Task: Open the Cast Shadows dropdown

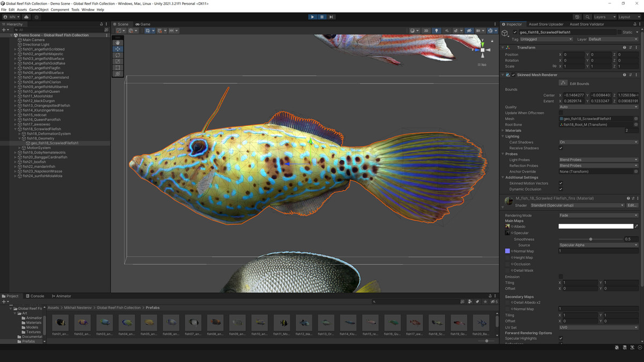Action: pyautogui.click(x=598, y=142)
